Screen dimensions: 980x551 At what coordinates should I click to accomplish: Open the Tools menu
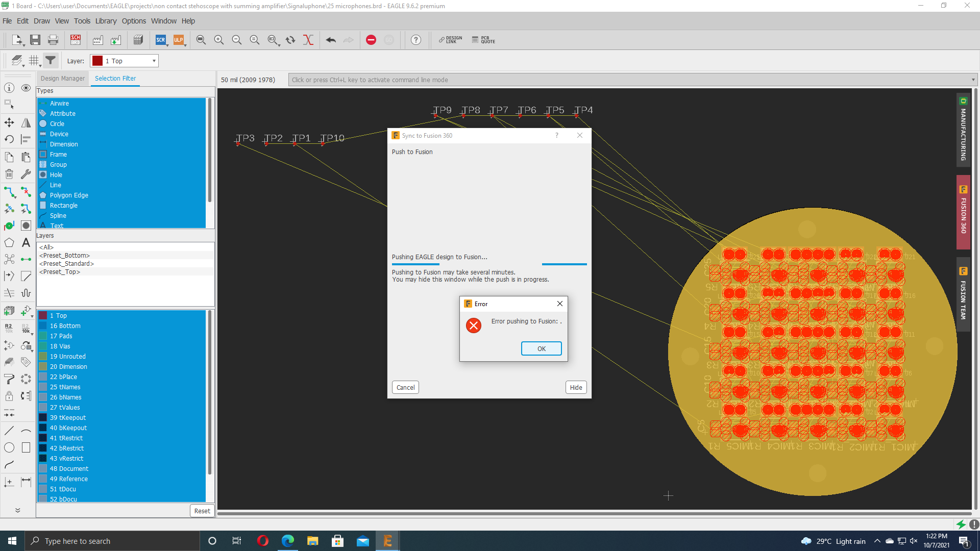coord(82,21)
